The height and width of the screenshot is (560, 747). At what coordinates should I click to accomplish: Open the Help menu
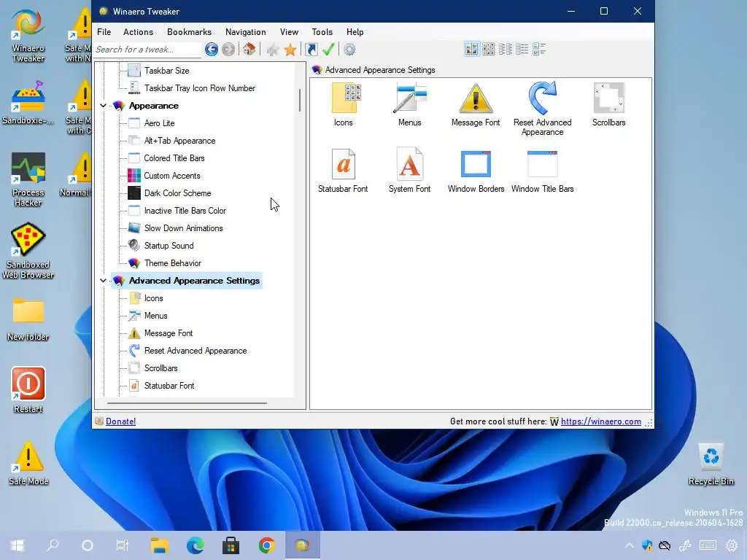[x=355, y=32]
